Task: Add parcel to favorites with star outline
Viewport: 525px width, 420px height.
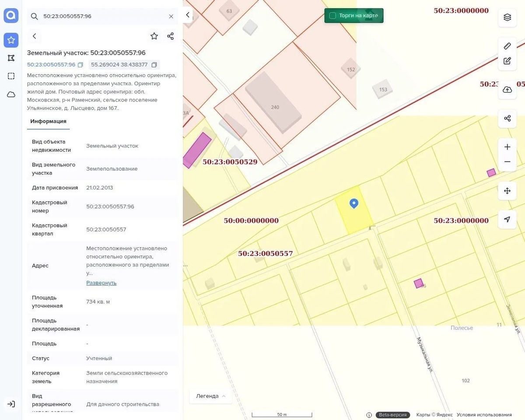Action: pyautogui.click(x=154, y=36)
